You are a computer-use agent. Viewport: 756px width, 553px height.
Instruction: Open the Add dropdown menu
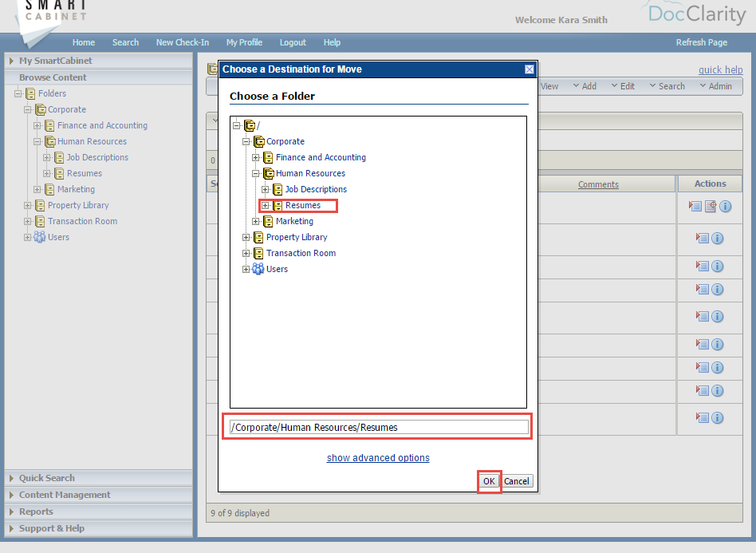click(x=588, y=85)
